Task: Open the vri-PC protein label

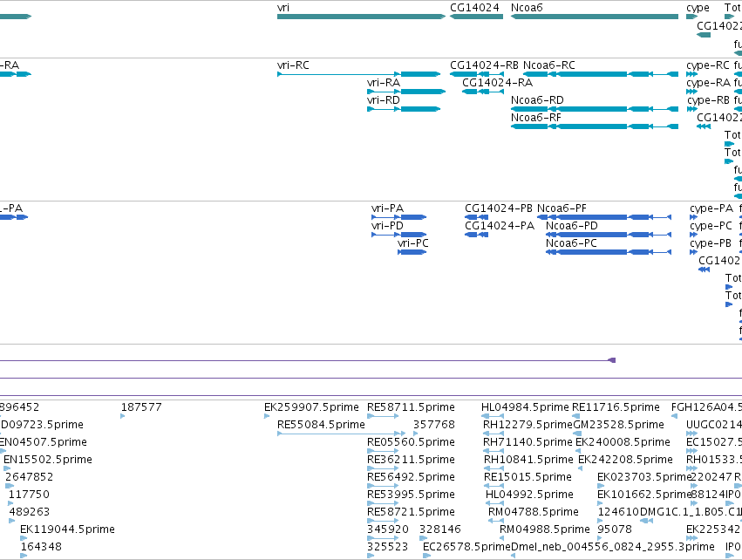Action: [413, 243]
